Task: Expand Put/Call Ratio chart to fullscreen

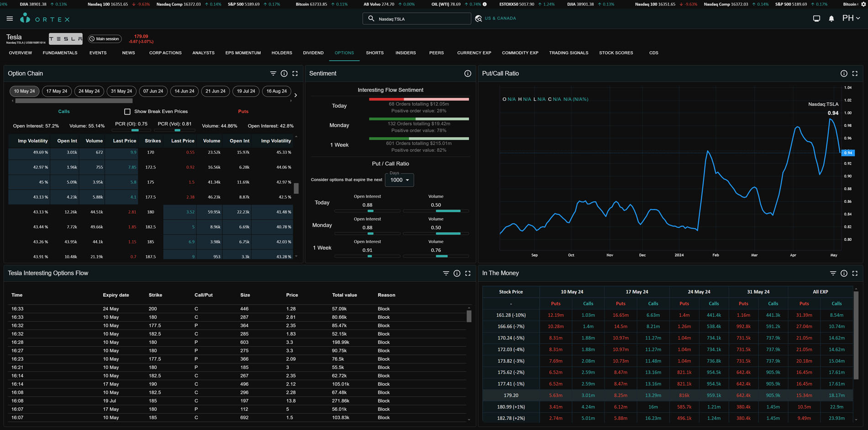Action: (x=855, y=73)
